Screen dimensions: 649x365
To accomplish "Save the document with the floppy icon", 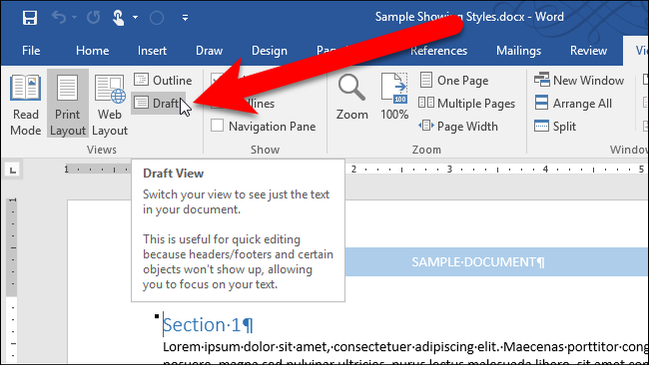I will [x=30, y=18].
